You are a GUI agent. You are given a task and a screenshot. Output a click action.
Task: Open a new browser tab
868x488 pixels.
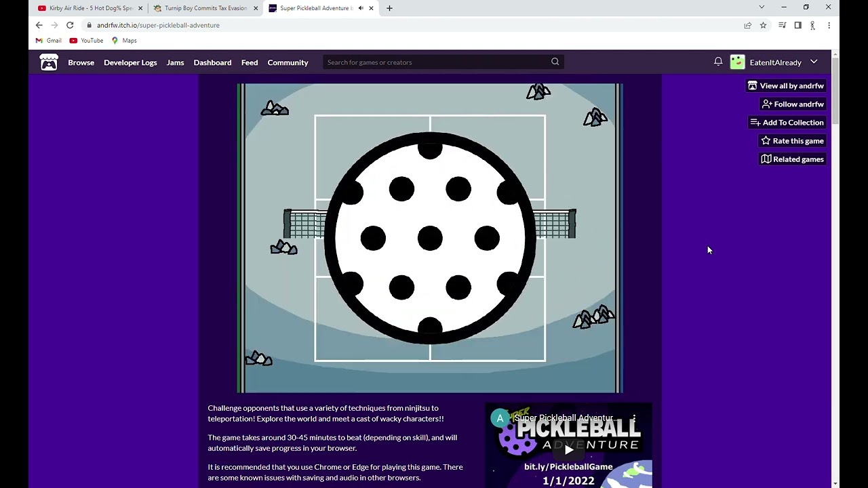tap(389, 8)
